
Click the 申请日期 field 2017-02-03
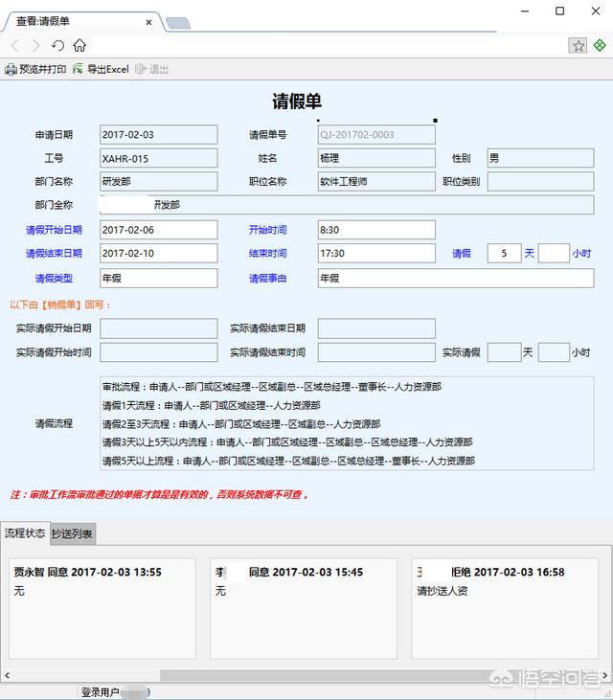pos(158,135)
